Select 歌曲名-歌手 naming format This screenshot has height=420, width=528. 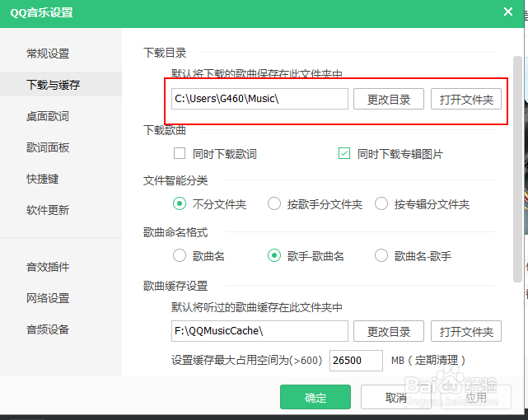(381, 256)
